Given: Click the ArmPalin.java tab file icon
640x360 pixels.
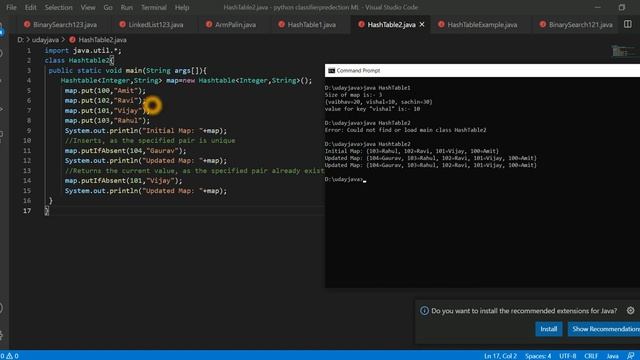Looking at the screenshot, I should click(x=209, y=24).
